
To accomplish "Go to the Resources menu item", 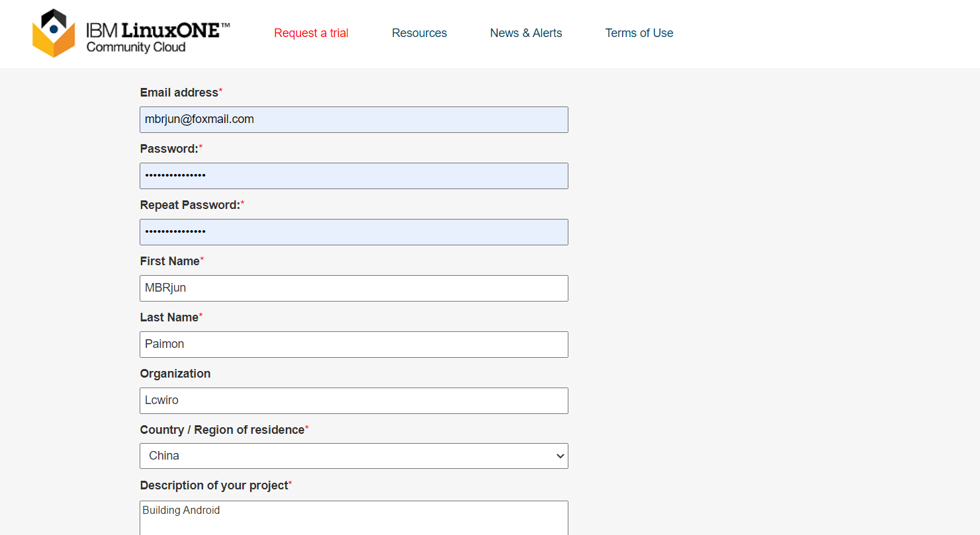I will pos(419,33).
